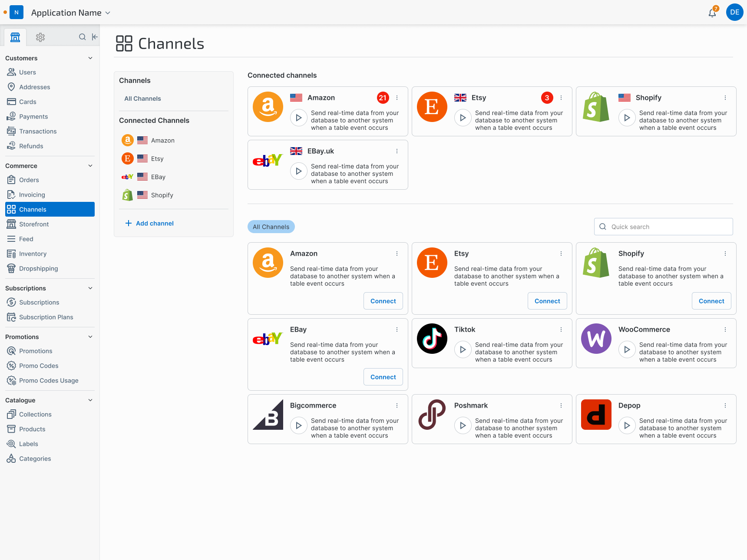Play connected Shopify channel video
The image size is (747, 560).
(627, 118)
